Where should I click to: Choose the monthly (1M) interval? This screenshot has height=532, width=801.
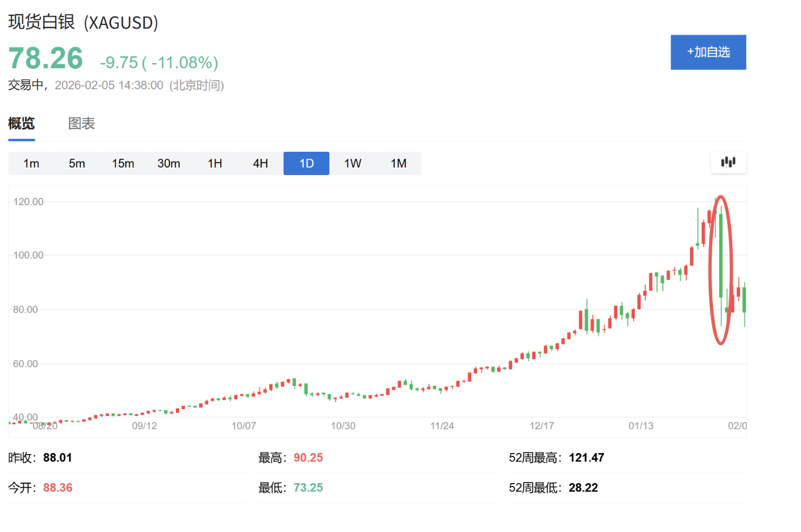(398, 164)
